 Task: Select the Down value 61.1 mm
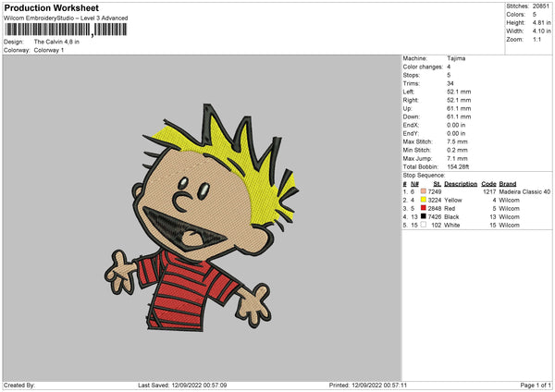pyautogui.click(x=459, y=116)
